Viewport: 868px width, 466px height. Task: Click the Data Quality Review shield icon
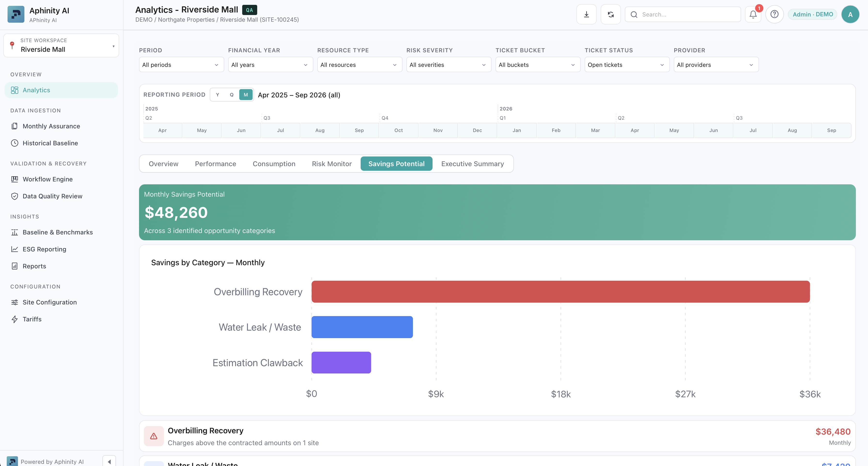15,196
